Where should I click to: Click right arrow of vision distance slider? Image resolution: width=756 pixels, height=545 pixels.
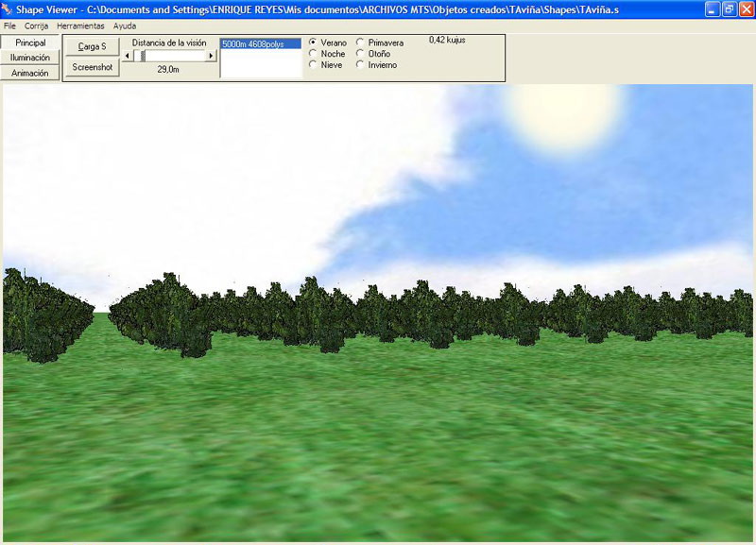tap(211, 56)
